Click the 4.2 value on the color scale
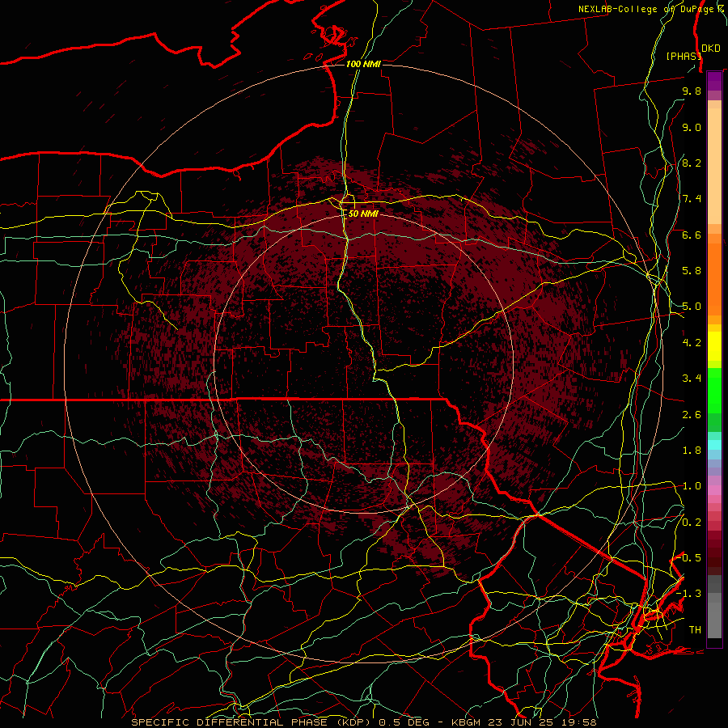 [692, 343]
